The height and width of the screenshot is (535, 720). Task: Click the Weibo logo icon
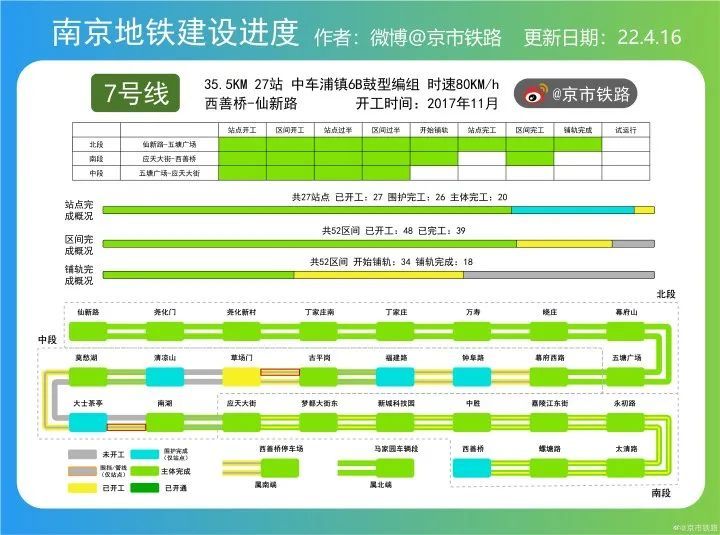(536, 94)
